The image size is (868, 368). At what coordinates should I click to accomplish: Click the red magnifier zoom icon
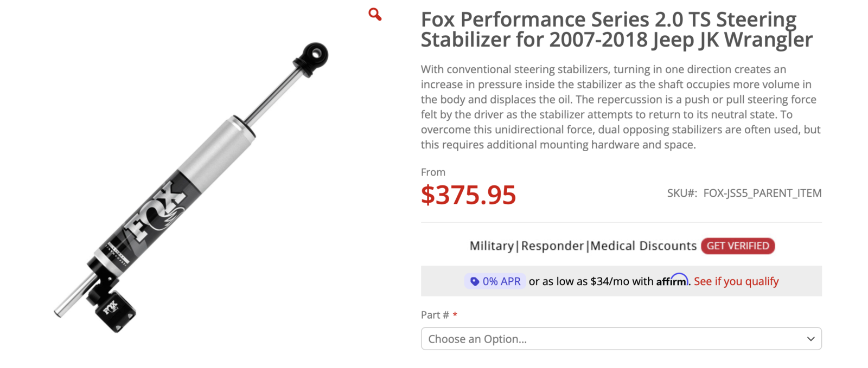(x=375, y=14)
